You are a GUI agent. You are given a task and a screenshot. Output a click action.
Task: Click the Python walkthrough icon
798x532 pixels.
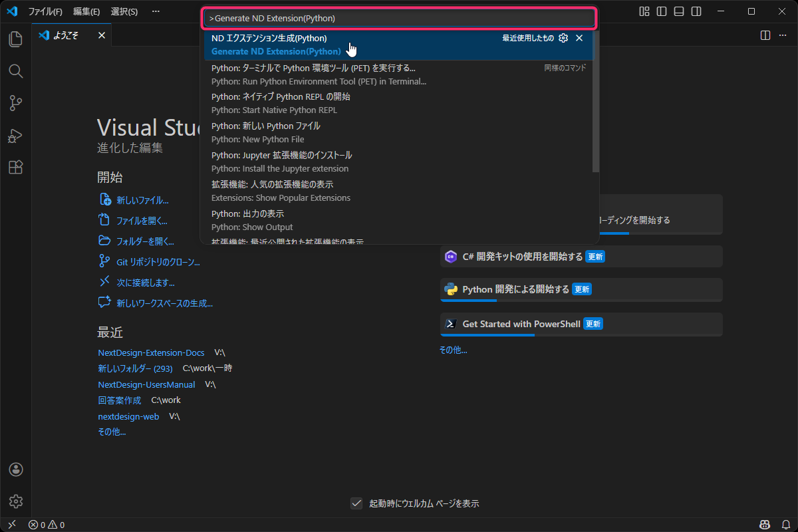(451, 289)
